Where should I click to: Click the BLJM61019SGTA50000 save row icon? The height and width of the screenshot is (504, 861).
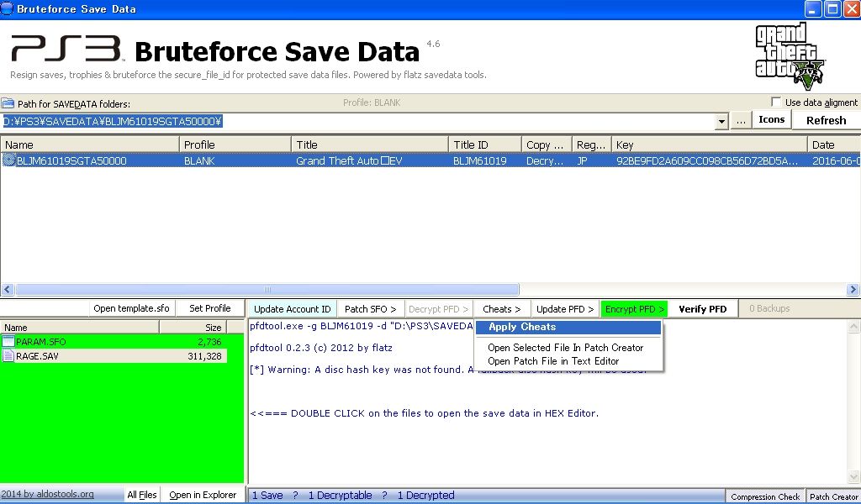coord(8,160)
